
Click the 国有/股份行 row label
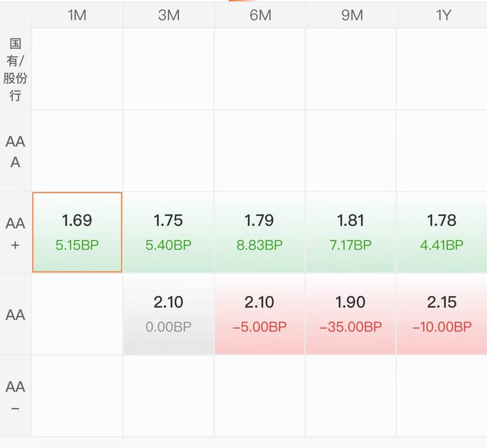[15, 69]
